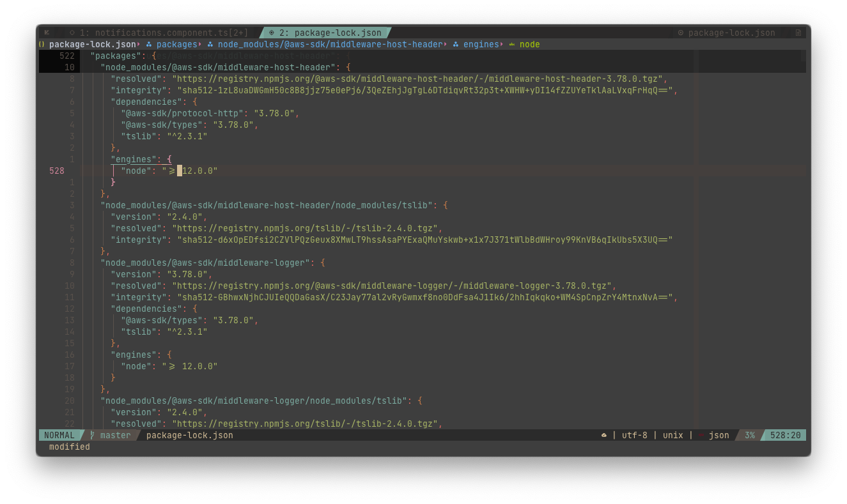This screenshot has width=847, height=504.
Task: Click the pink closing brace below line 528
Action: pyautogui.click(x=113, y=182)
